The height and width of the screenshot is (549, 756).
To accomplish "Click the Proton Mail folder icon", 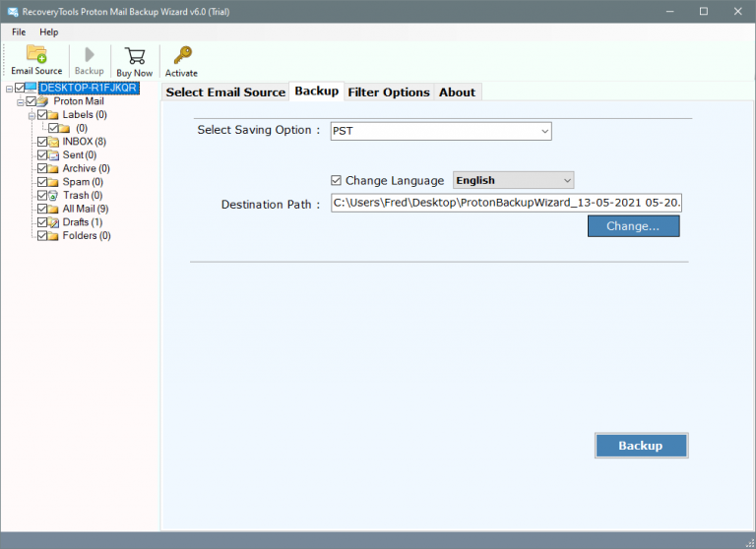I will [x=42, y=101].
